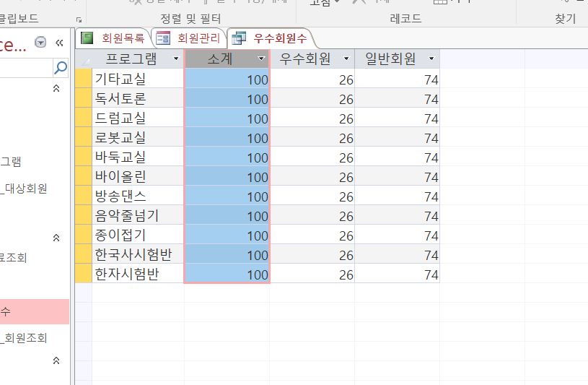Open the 소계 column filter dropdown
The height and width of the screenshot is (385, 588).
261,59
